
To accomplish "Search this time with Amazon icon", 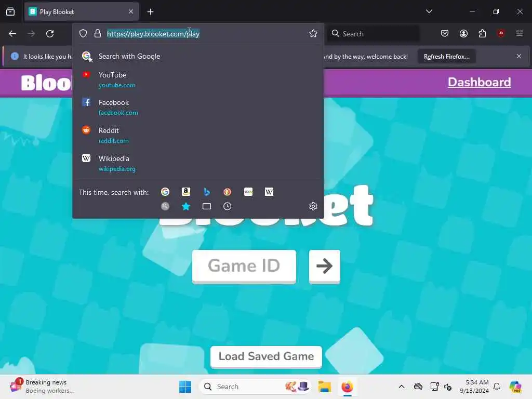I will [x=186, y=192].
